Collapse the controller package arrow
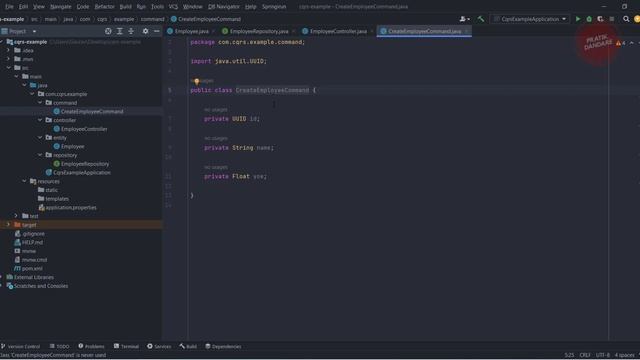The image size is (640, 360). [x=40, y=120]
